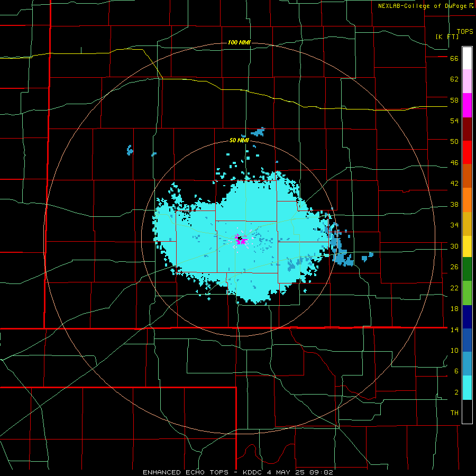Click the 10 value on the legend

[454, 350]
